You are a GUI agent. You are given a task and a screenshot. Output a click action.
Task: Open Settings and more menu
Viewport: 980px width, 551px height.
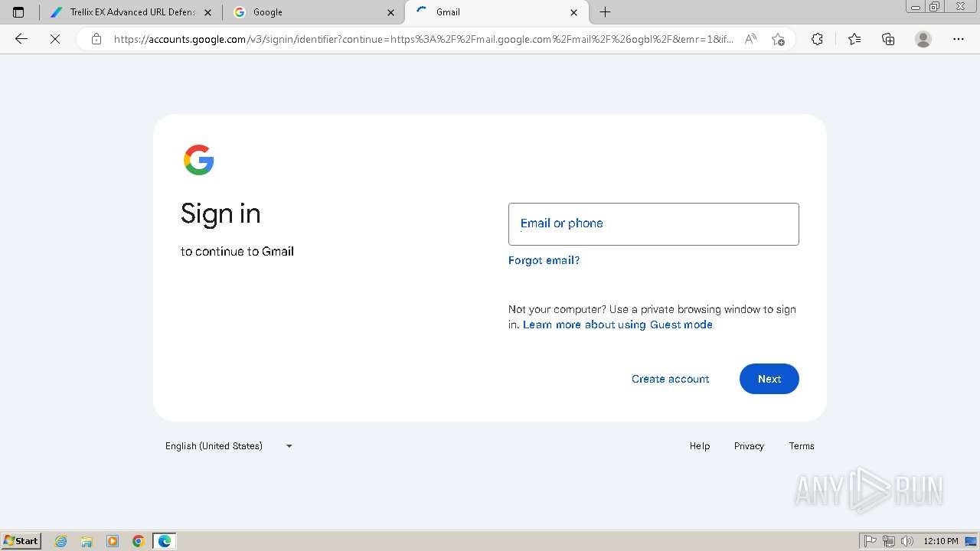tap(959, 39)
